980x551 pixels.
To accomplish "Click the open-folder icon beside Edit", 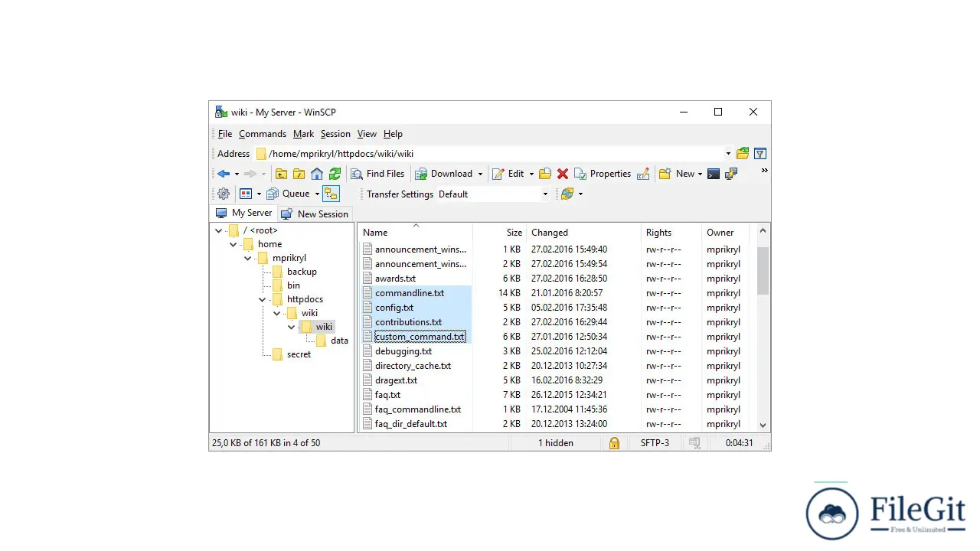I will pyautogui.click(x=545, y=174).
